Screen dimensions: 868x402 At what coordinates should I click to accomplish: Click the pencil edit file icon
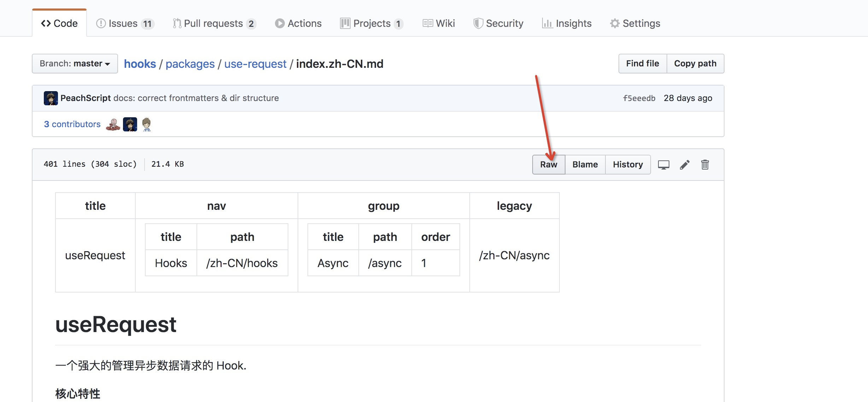685,165
